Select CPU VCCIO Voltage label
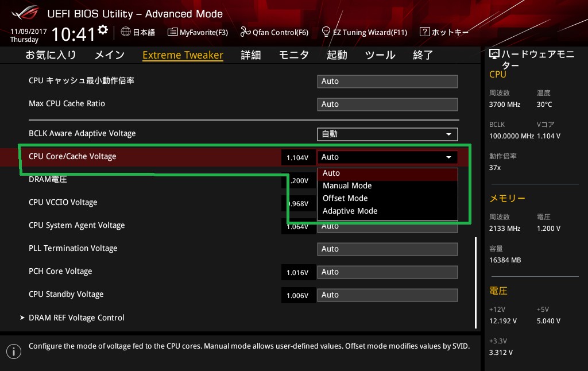588x371 pixels. click(63, 203)
